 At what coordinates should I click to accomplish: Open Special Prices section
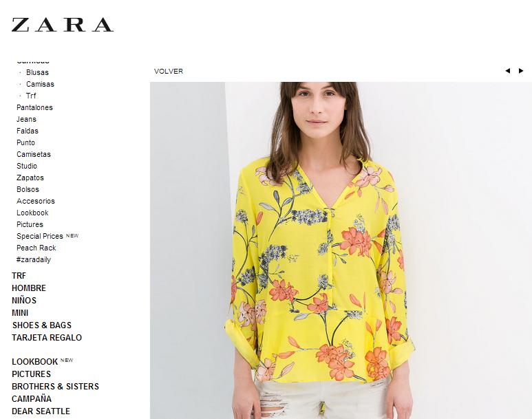pyautogui.click(x=40, y=236)
